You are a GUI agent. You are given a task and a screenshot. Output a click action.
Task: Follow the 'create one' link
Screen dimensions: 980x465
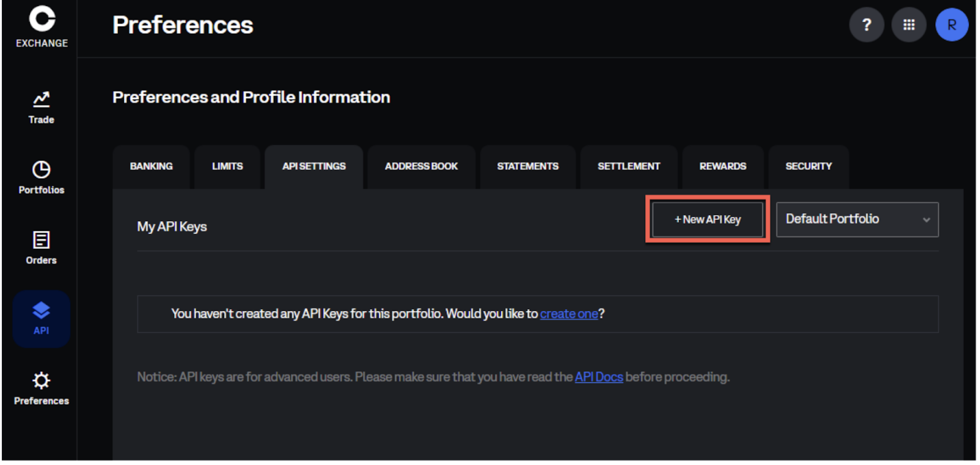point(569,314)
